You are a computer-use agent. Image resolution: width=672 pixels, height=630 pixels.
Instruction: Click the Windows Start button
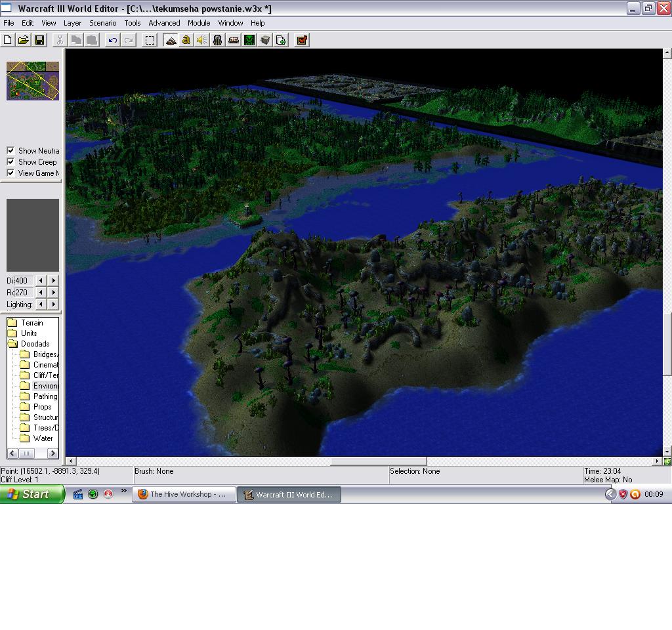(x=31, y=494)
